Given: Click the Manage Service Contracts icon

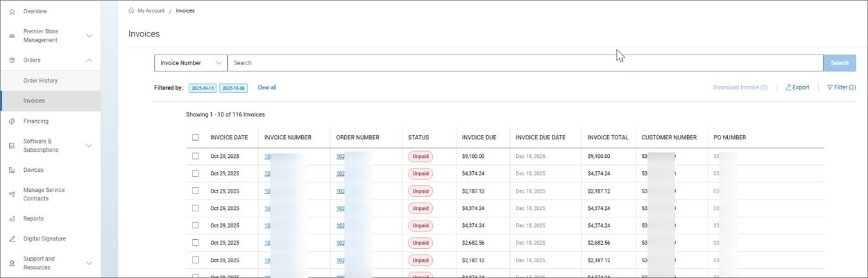Looking at the screenshot, I should pyautogui.click(x=12, y=194).
